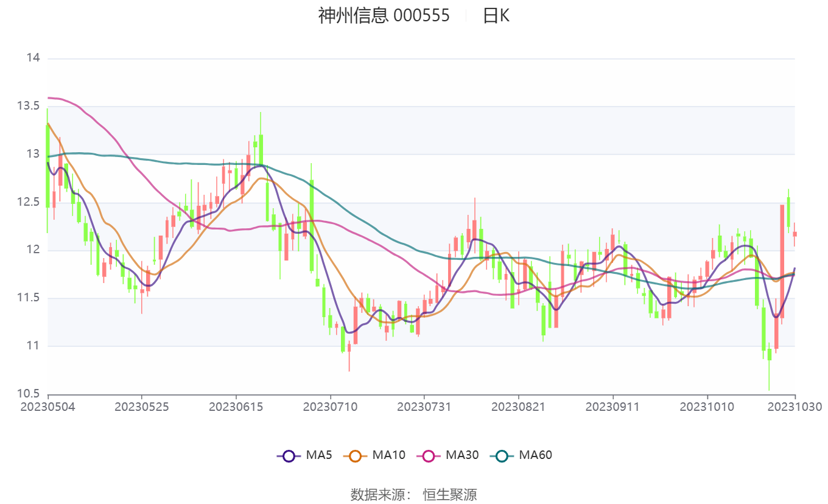Image resolution: width=828 pixels, height=504 pixels.
Task: Toggle the MA30 legend series
Action: pyautogui.click(x=447, y=455)
